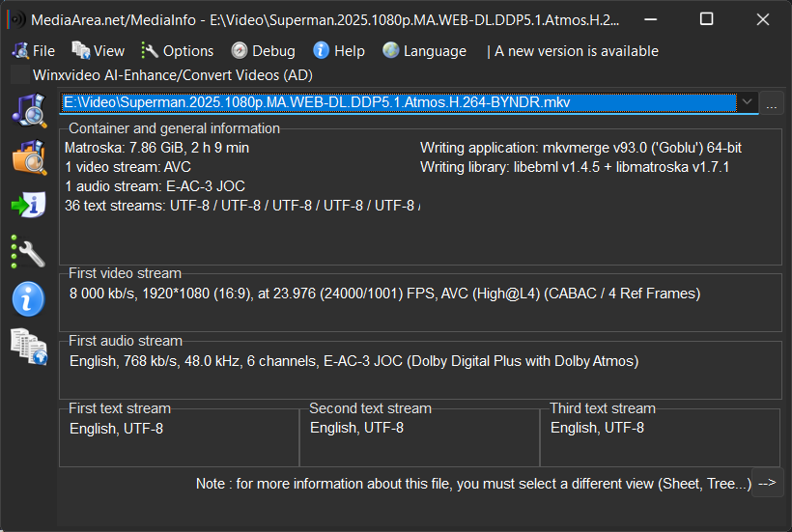Click the website documents sidebar icon
792x532 pixels.
(29, 347)
